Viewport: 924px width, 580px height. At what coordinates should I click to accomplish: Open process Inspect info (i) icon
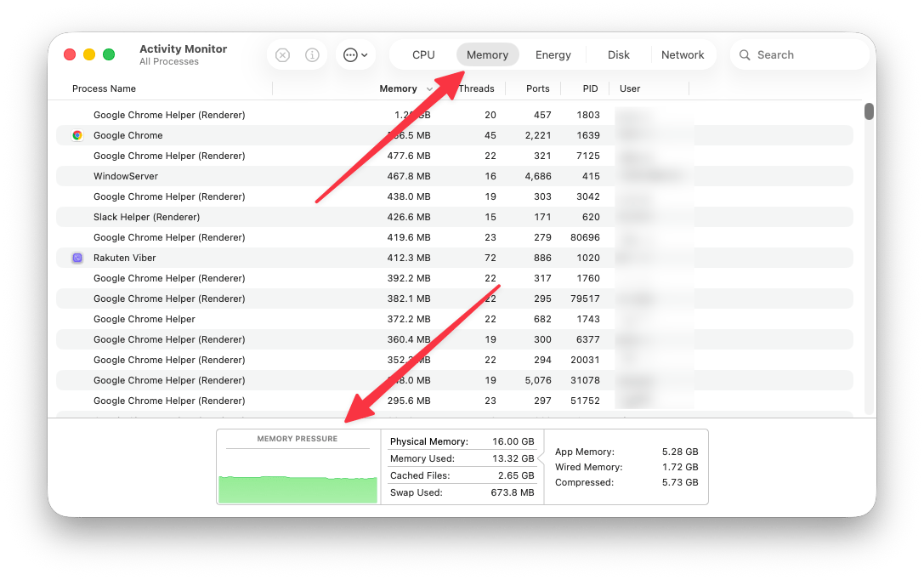[312, 54]
